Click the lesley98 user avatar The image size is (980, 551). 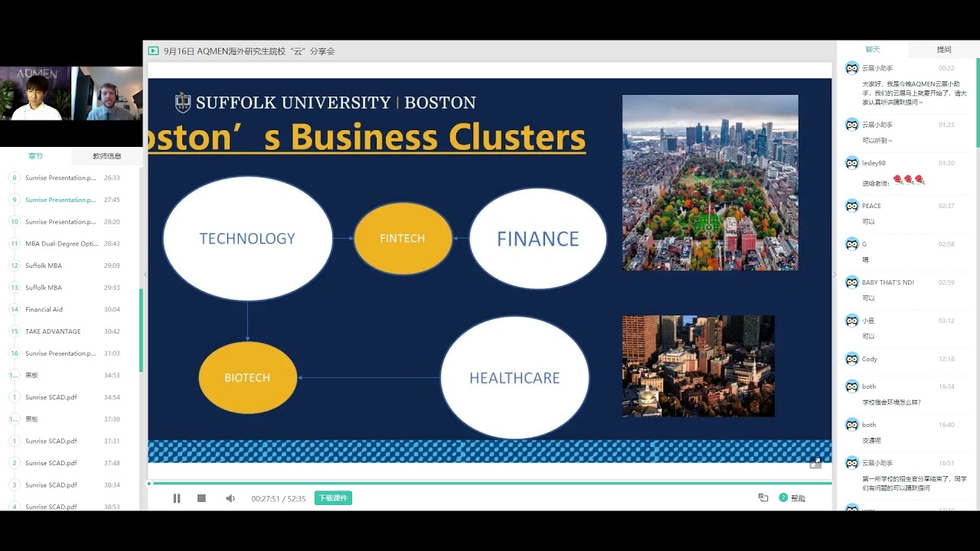(x=851, y=163)
